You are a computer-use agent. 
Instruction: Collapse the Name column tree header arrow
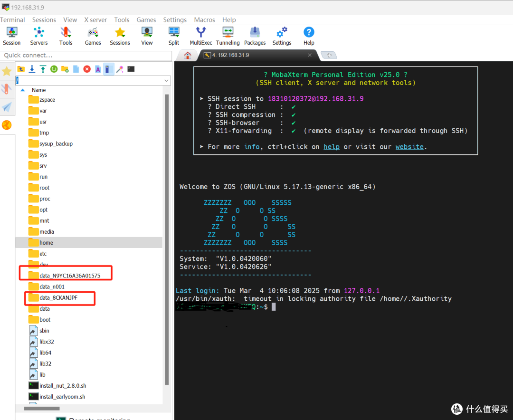22,90
